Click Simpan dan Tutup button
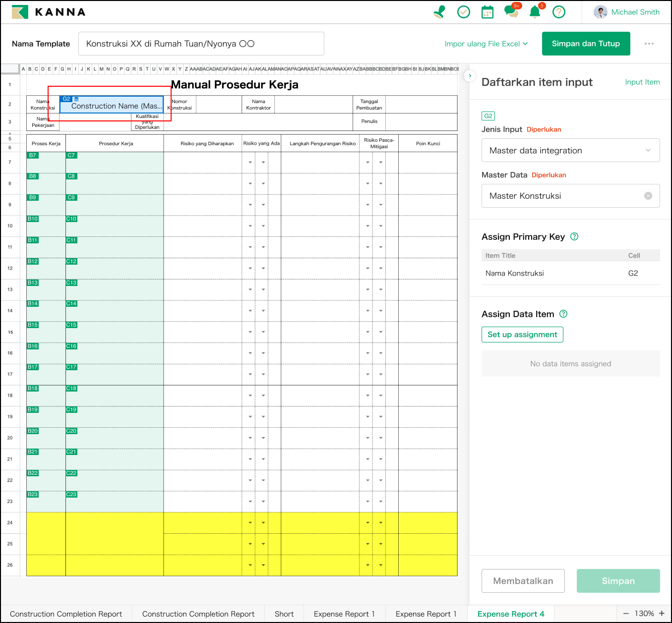 [586, 44]
